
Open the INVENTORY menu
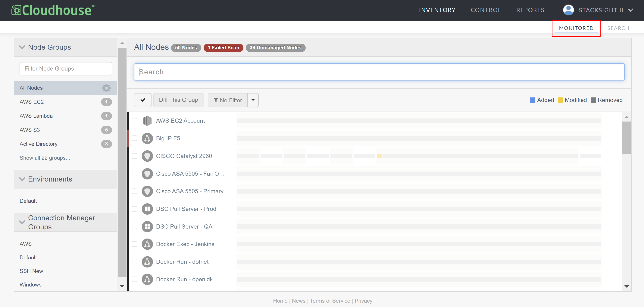(x=437, y=10)
